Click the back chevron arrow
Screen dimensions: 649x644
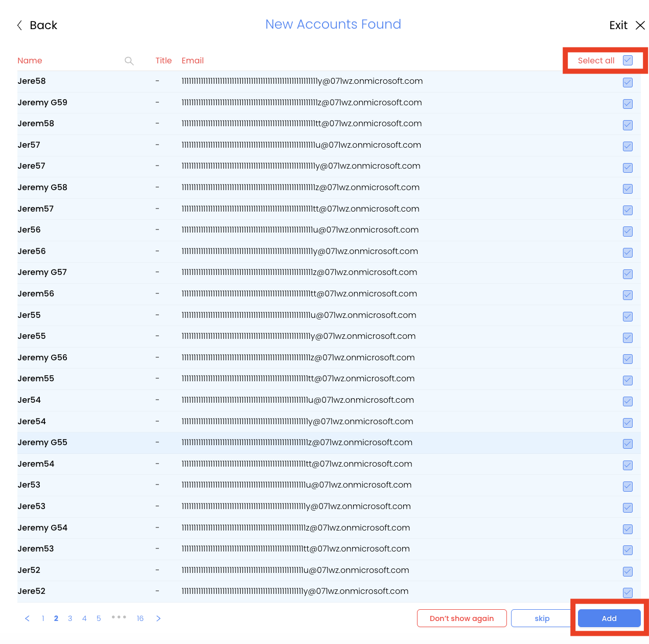19,25
